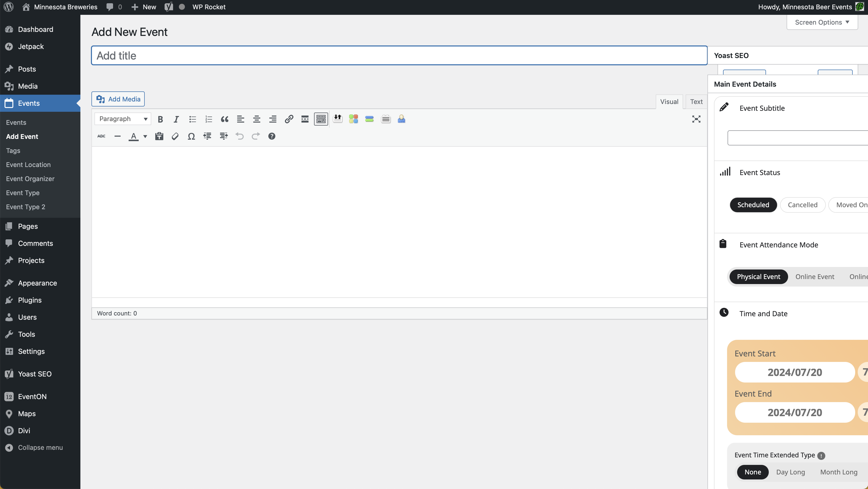Viewport: 868px width, 489px height.
Task: Switch to the Visual editor tab
Action: coord(669,102)
